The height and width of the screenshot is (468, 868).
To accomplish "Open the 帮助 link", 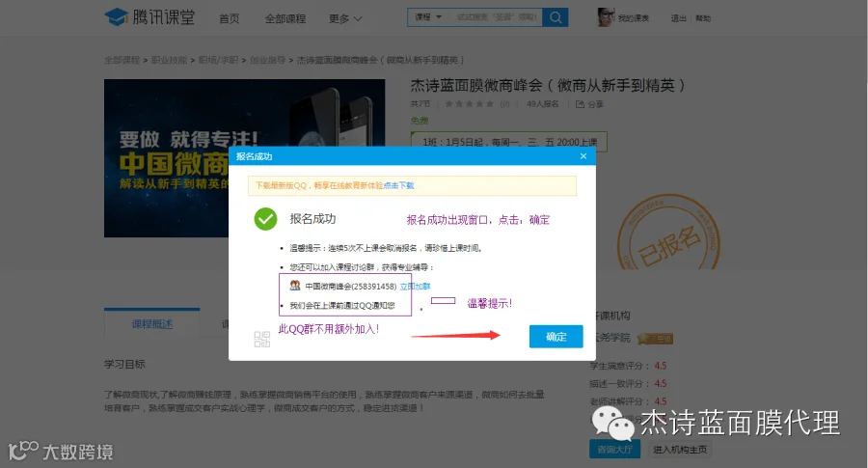I will [x=703, y=18].
